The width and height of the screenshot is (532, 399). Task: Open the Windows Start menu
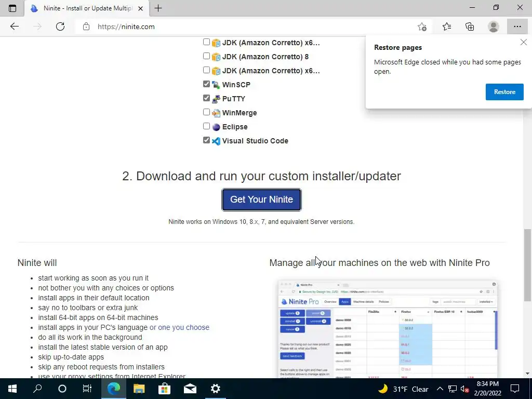(12, 389)
